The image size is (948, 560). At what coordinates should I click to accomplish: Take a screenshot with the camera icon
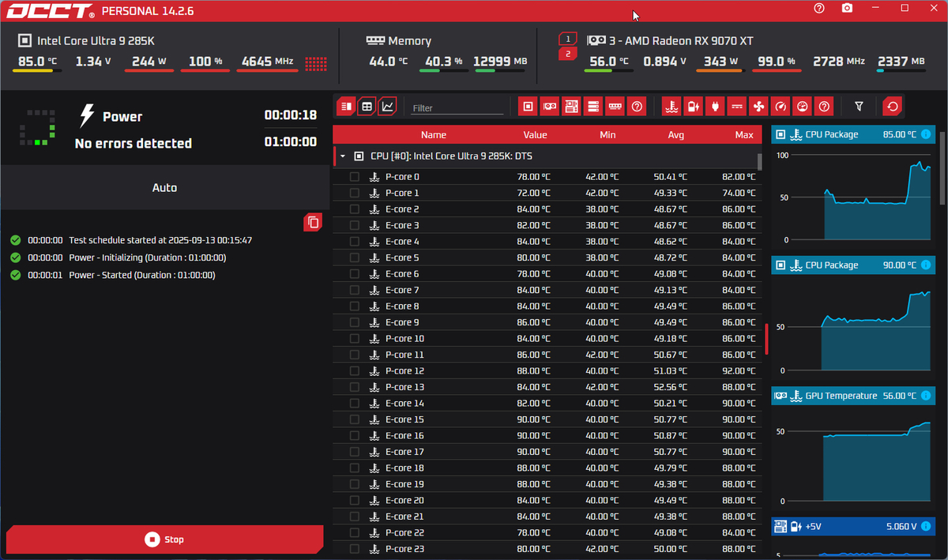tap(847, 8)
